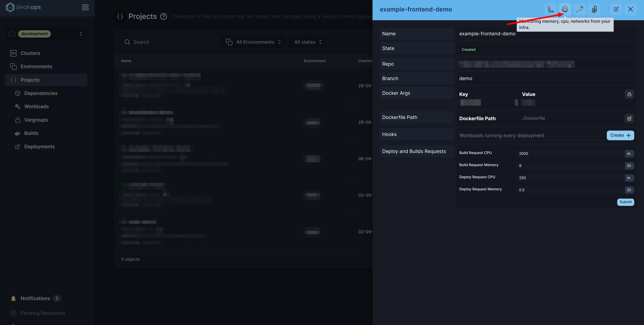Screen dimensions: 644x325
Task: Edit the example-frontend-demo project
Action: [x=616, y=9]
